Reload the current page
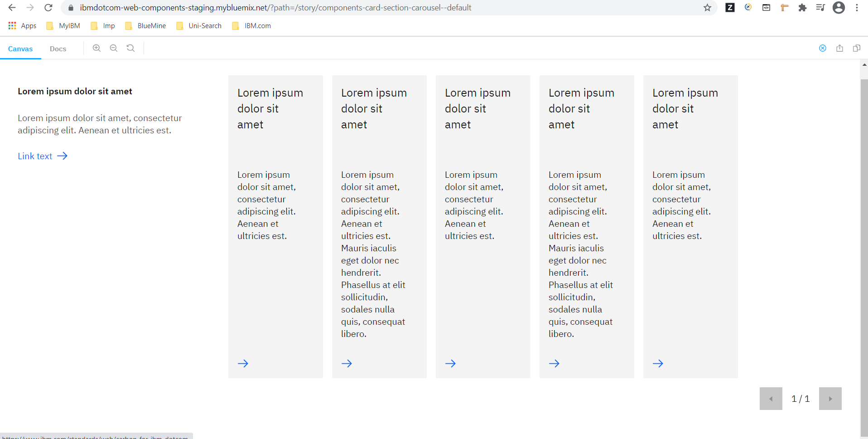Screen dimensions: 868x439 48,8
